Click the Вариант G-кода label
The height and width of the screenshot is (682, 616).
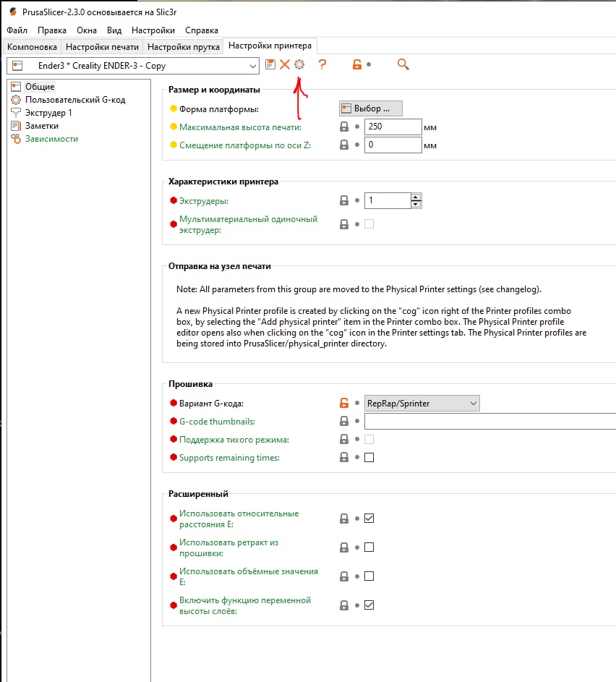click(x=211, y=404)
